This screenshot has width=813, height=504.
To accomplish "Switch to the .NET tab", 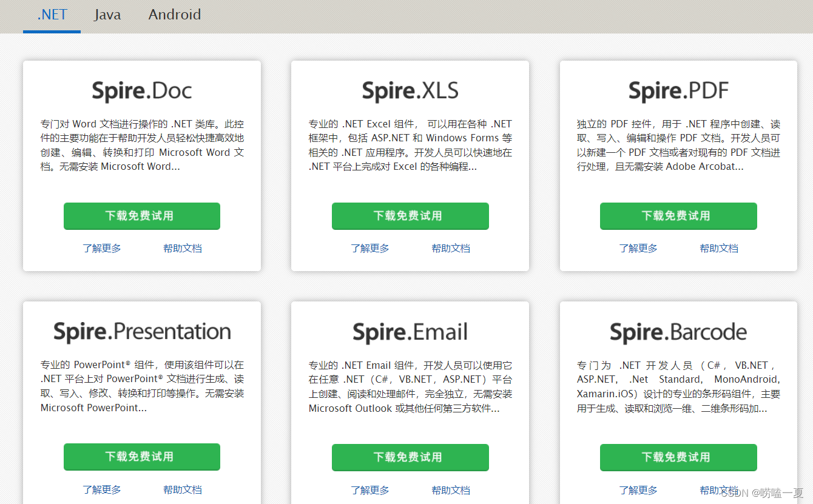I will tap(52, 15).
